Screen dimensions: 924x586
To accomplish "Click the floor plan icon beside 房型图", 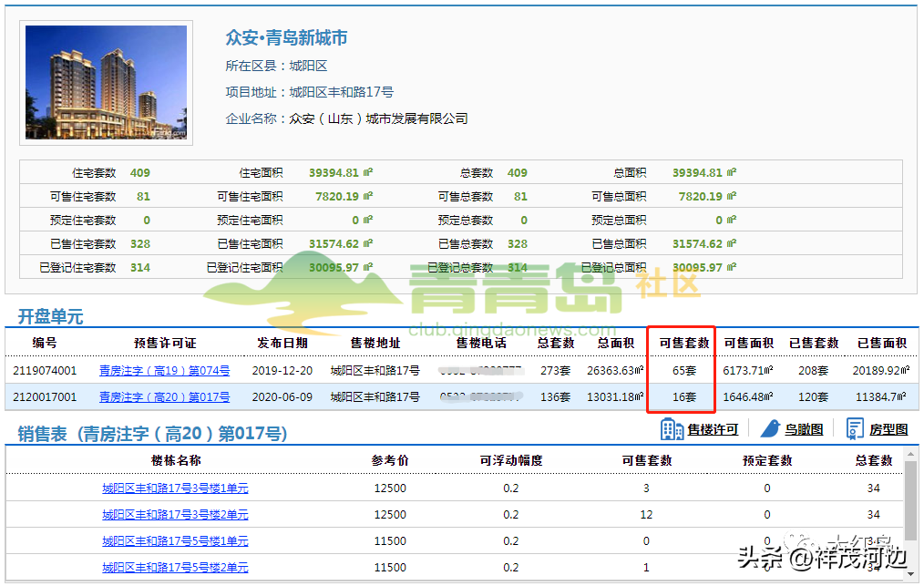I will pyautogui.click(x=855, y=429).
